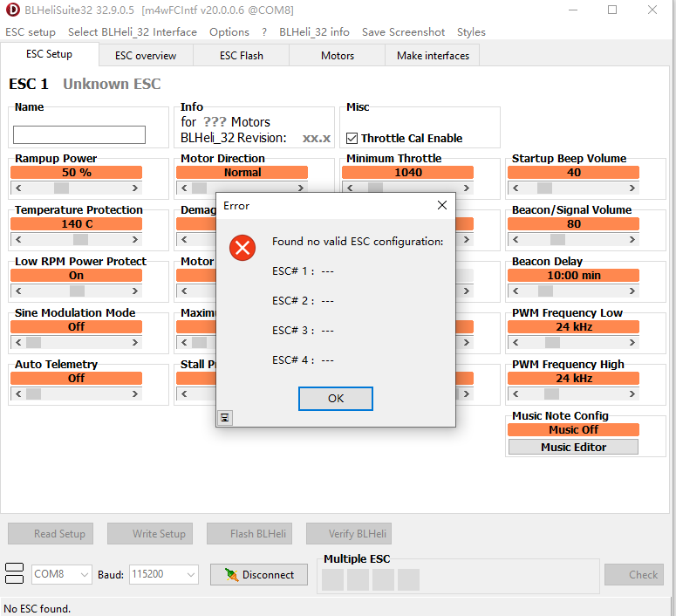
Task: Increase Temperature Protection with right arrow
Action: (x=135, y=239)
